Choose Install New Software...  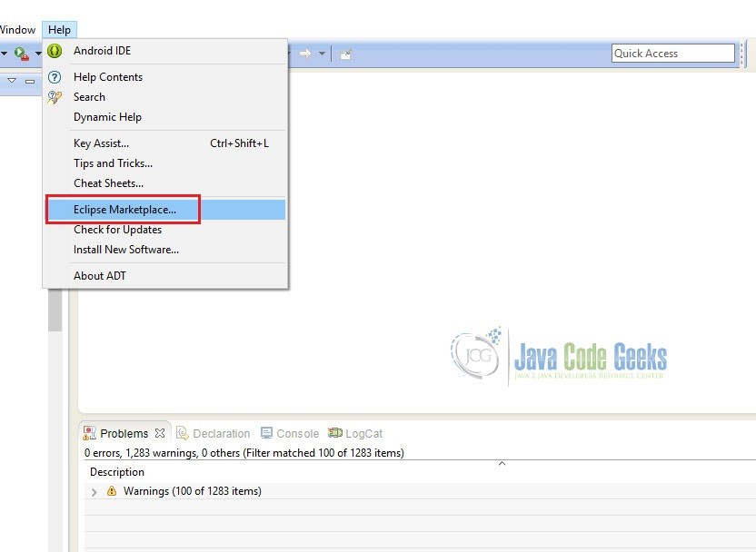165,250
